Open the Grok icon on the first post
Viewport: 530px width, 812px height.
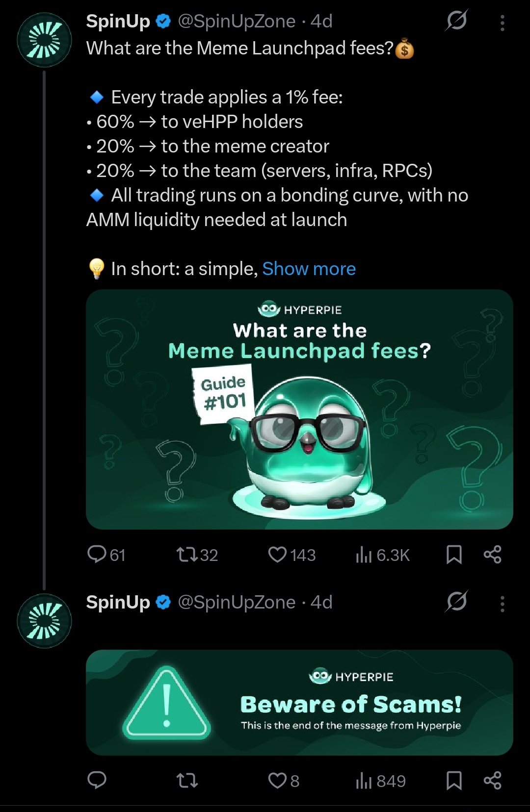(x=456, y=21)
